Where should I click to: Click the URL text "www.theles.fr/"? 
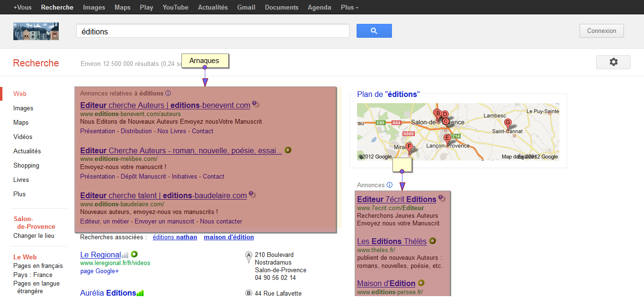(376, 250)
